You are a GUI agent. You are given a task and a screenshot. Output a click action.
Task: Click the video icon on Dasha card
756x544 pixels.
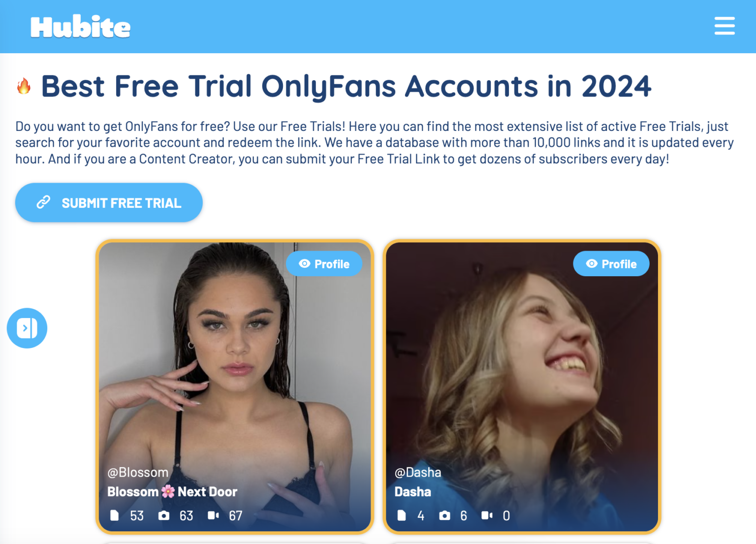[487, 515]
